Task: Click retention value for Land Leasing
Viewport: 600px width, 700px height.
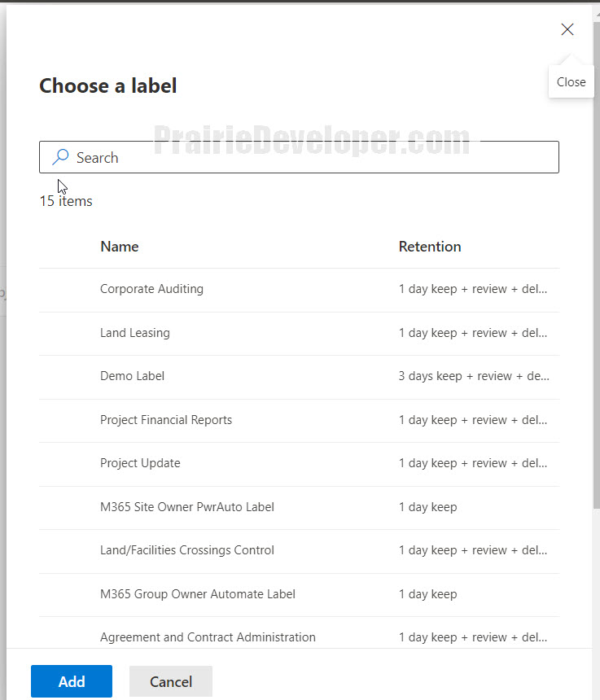Action: click(473, 333)
